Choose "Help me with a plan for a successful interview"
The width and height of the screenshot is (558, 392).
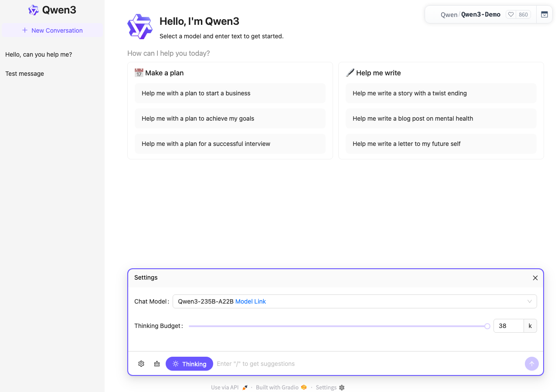click(x=230, y=144)
